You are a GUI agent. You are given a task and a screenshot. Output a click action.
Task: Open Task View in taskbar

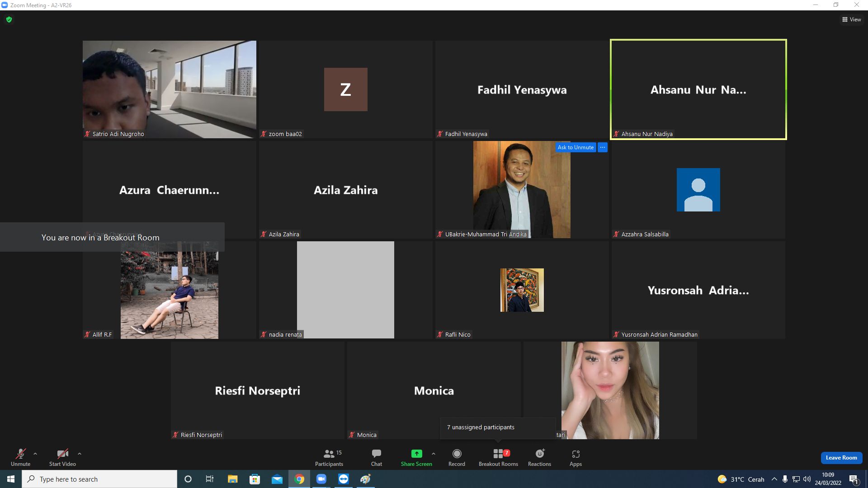(210, 479)
